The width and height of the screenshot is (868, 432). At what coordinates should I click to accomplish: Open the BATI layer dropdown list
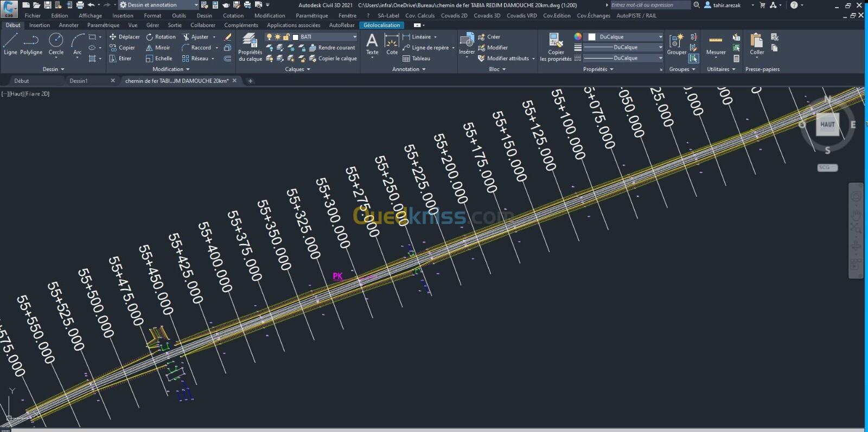[355, 37]
